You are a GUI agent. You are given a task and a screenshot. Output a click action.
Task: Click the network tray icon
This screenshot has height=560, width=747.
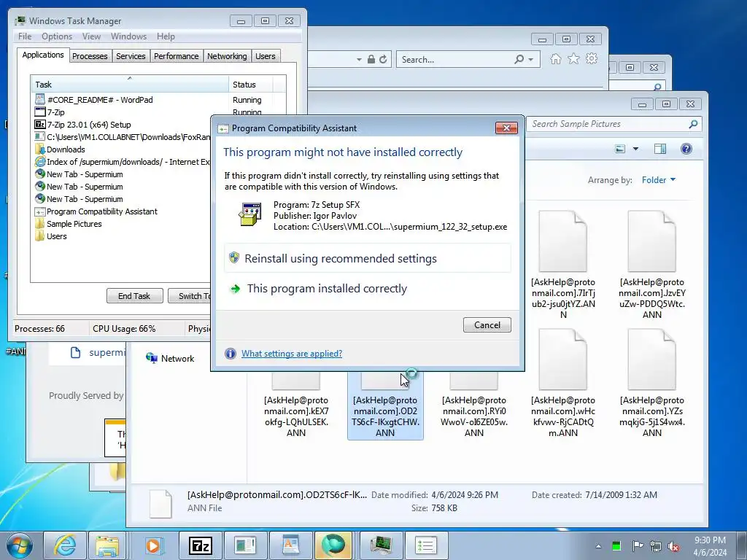(656, 546)
